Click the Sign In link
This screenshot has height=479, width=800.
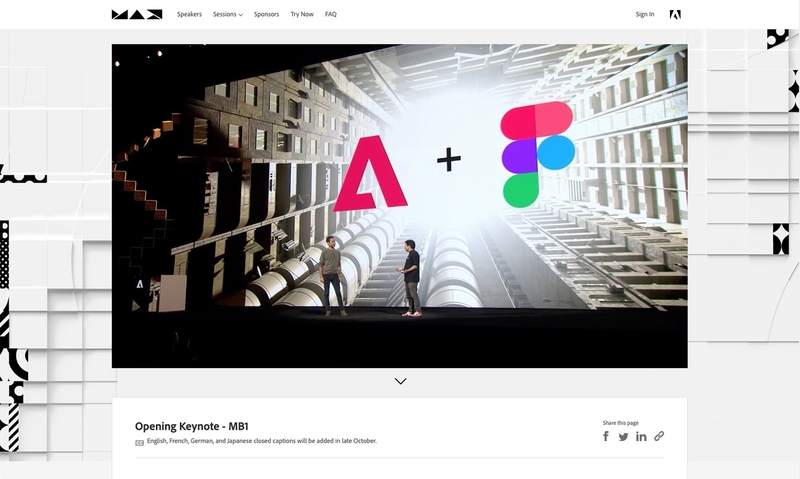(645, 14)
